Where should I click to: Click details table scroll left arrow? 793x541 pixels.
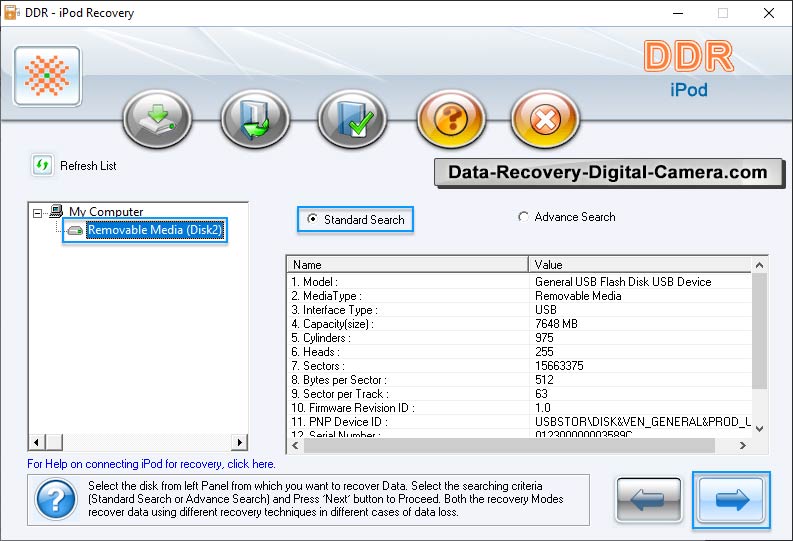click(x=295, y=445)
